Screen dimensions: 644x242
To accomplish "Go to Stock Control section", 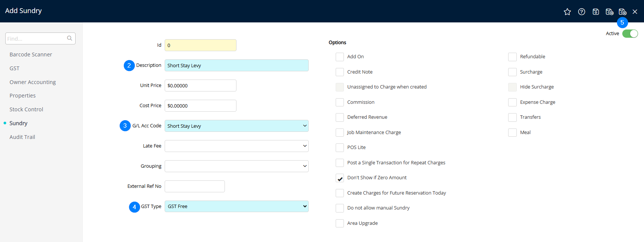I will pos(26,109).
